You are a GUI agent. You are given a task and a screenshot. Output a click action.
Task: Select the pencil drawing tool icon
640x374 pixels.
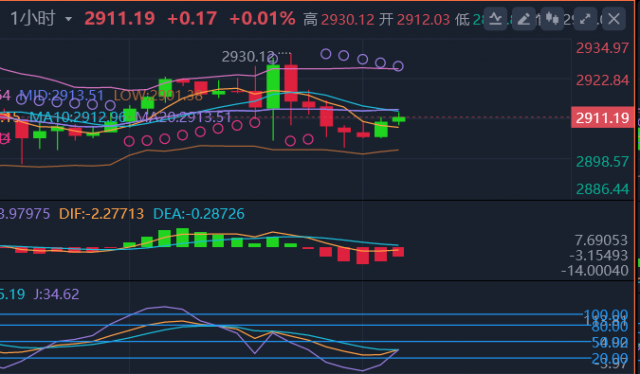524,19
